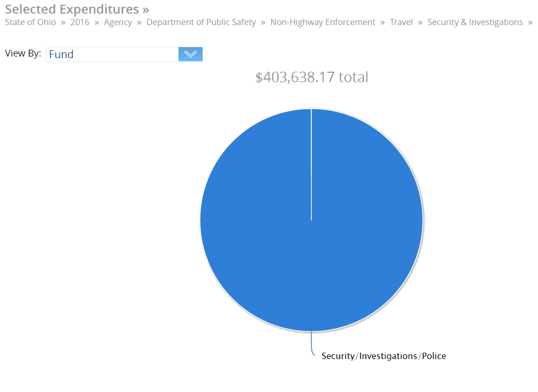Select the Agency breadcrumb item
This screenshot has width=538, height=392.
pos(118,22)
